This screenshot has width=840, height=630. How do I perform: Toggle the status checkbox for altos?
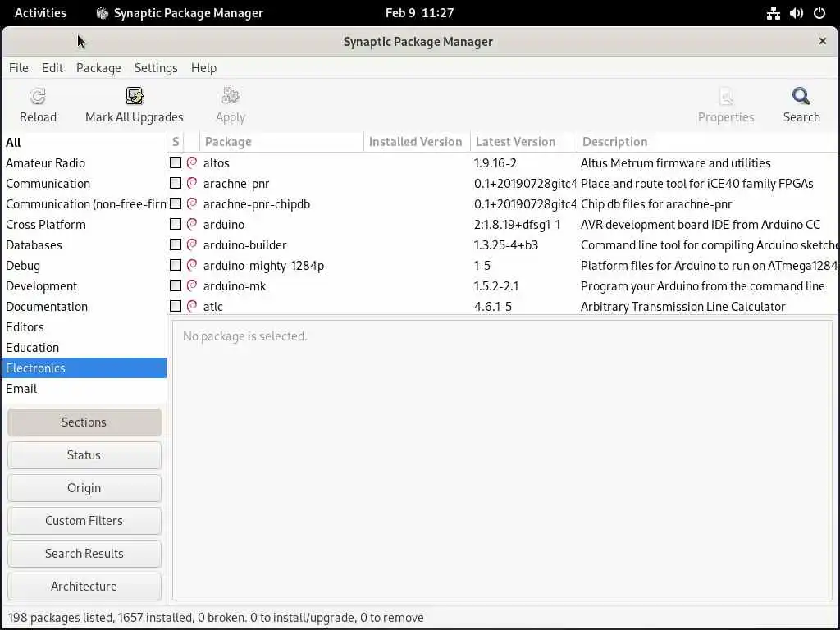click(x=176, y=162)
